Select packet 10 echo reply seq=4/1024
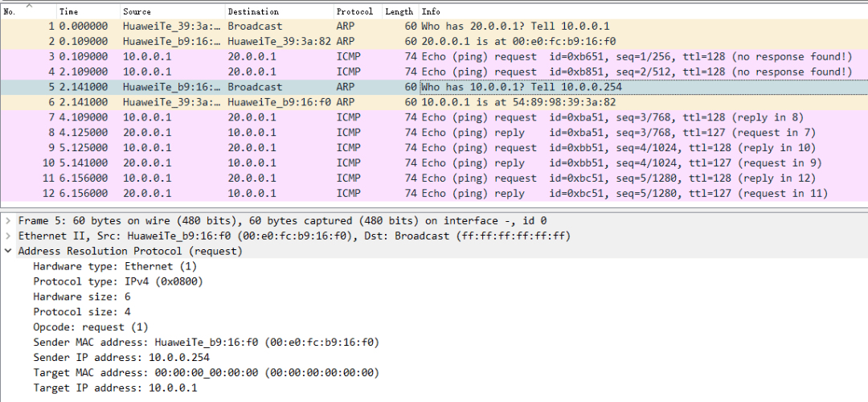 (434, 163)
